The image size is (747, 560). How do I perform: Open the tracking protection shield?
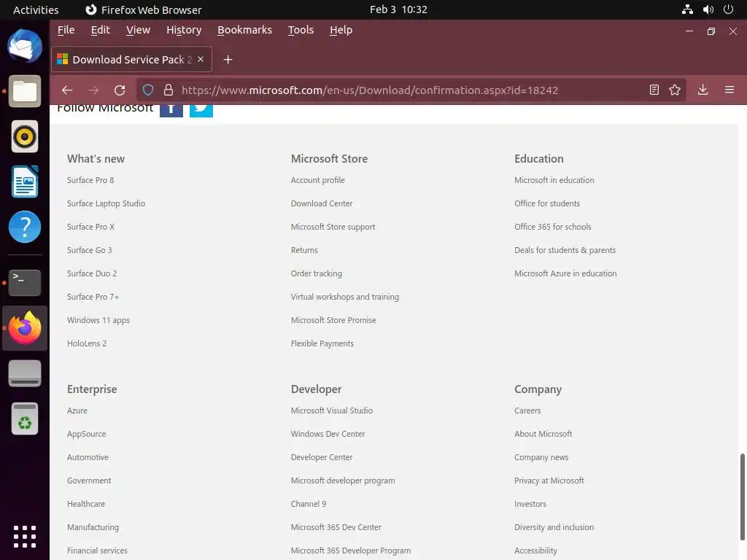pos(148,90)
